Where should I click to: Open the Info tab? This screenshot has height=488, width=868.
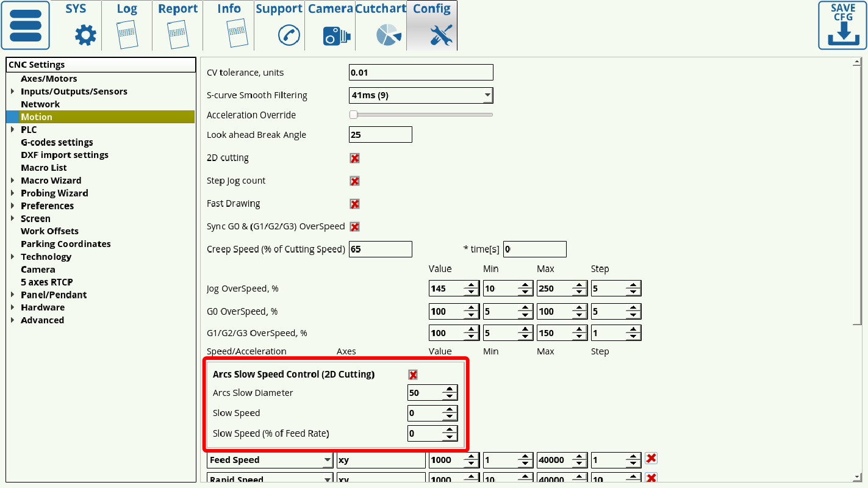[229, 26]
